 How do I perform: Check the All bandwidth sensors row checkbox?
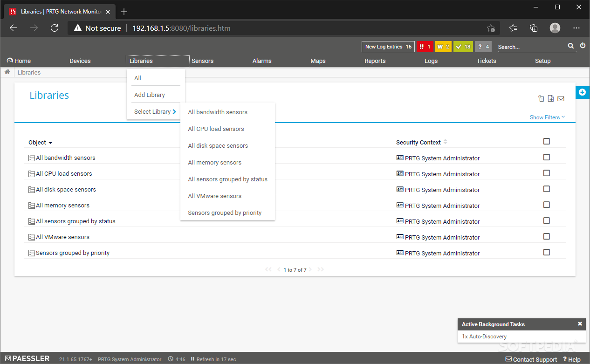click(x=547, y=157)
